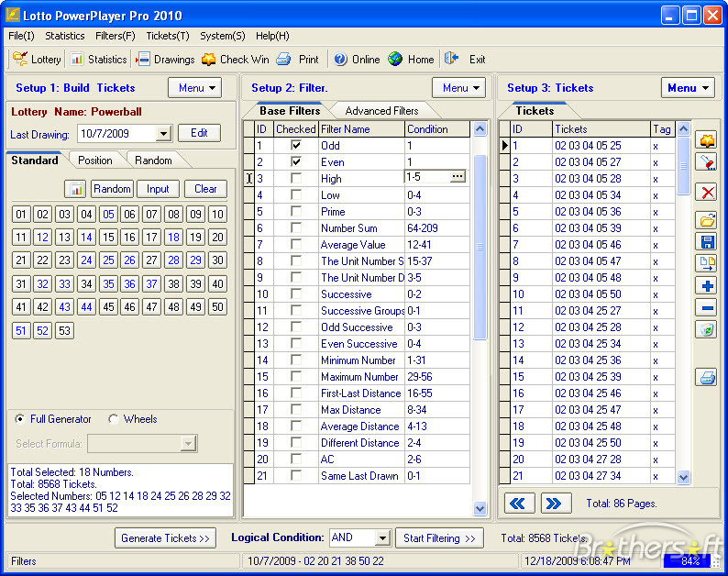The image size is (728, 576).
Task: Click the Input button
Action: [x=158, y=189]
